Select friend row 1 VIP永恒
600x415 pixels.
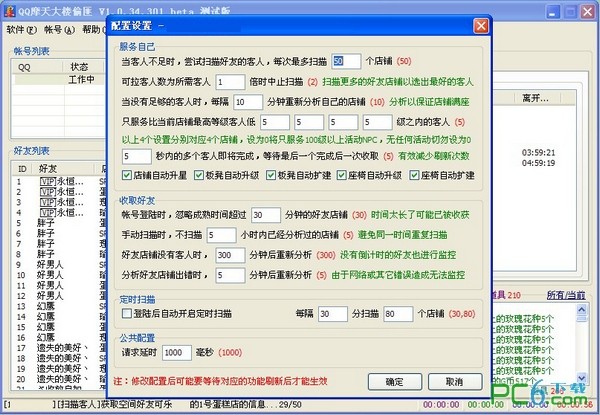59,181
